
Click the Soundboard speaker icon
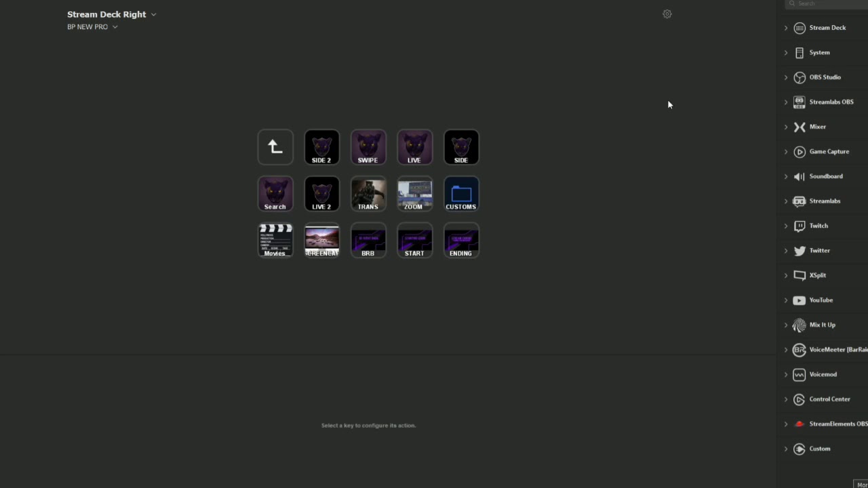pyautogui.click(x=800, y=176)
